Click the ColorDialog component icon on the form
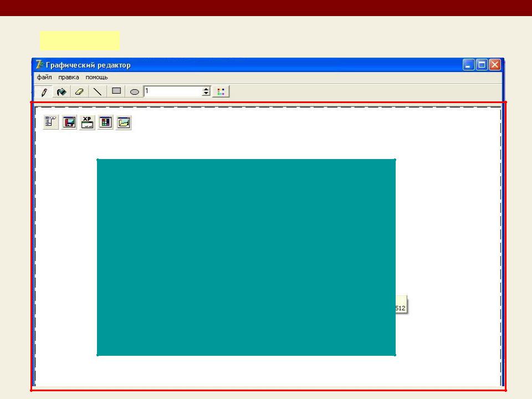The height and width of the screenshot is (399, 532). pos(105,122)
